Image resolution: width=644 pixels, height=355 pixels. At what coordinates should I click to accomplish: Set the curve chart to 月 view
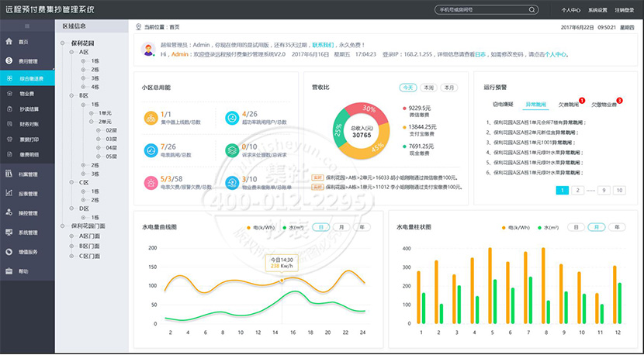pyautogui.click(x=341, y=227)
